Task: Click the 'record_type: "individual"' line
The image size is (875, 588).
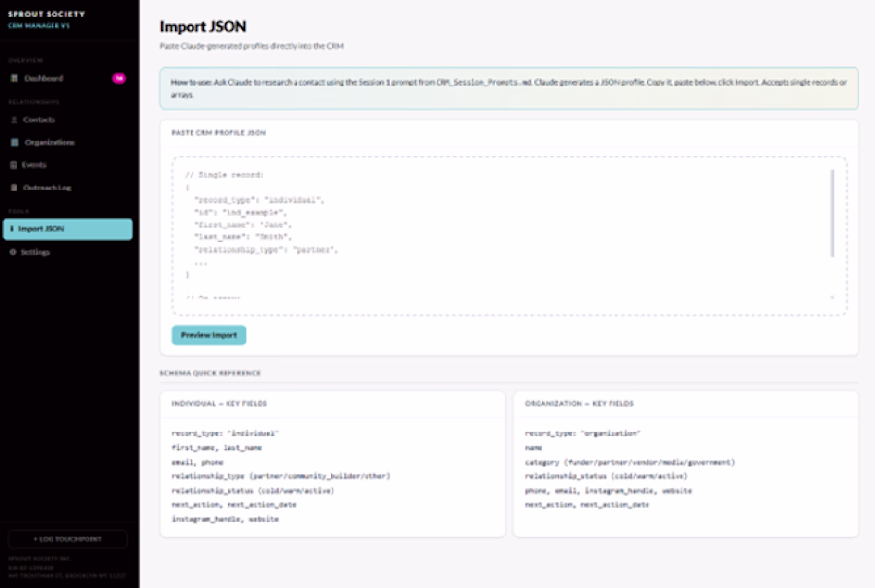Action: [x=225, y=433]
